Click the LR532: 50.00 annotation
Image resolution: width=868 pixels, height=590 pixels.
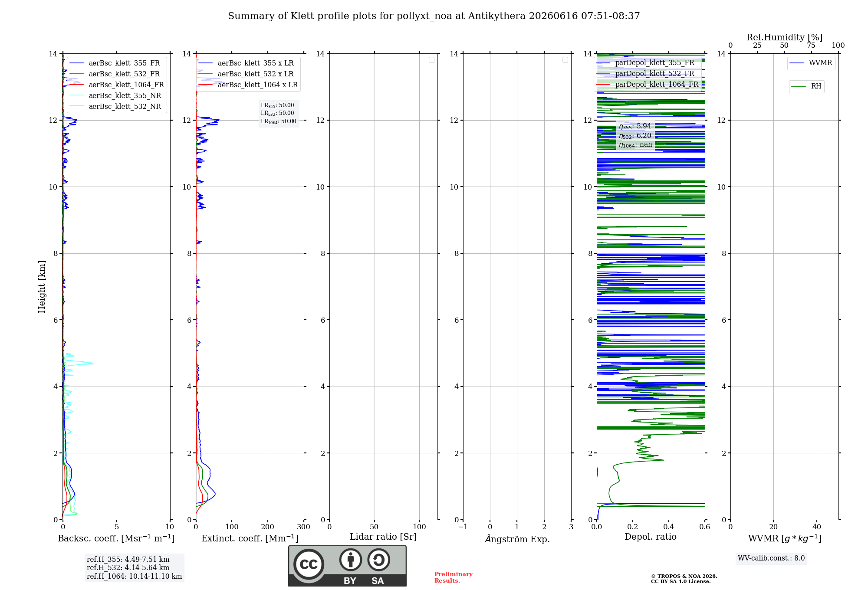tap(277, 113)
